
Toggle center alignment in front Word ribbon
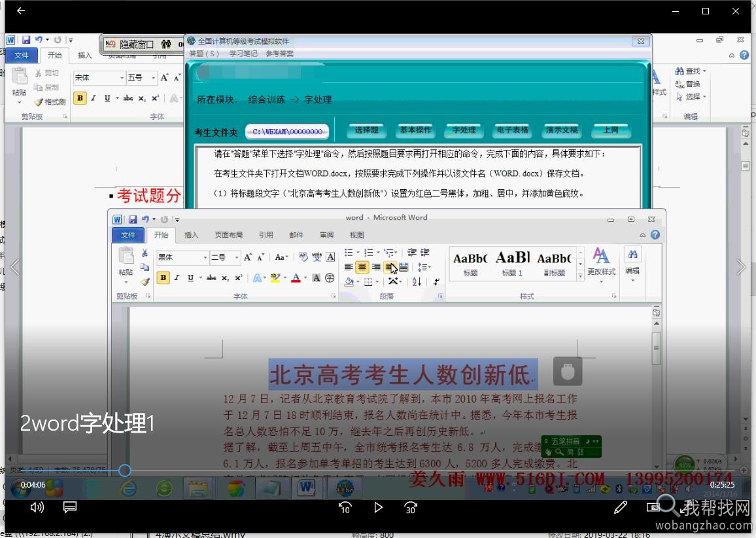362,267
